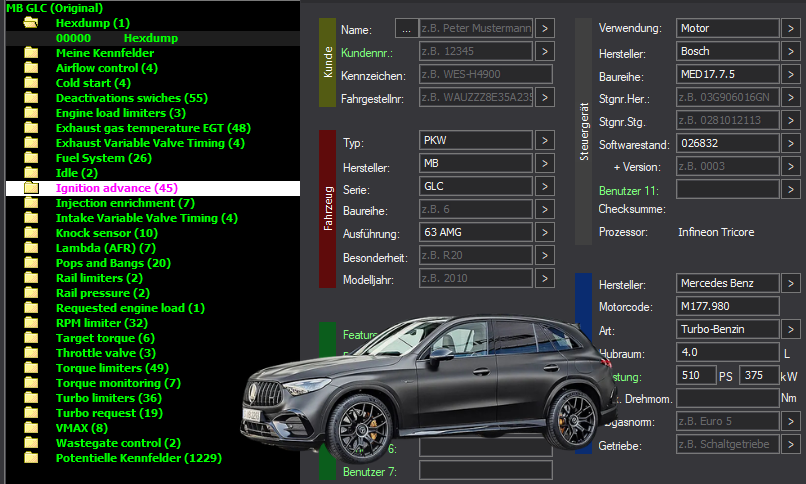Select the VMAX (8) tree entry
Screen dimensions: 806x484
[x=82, y=427]
